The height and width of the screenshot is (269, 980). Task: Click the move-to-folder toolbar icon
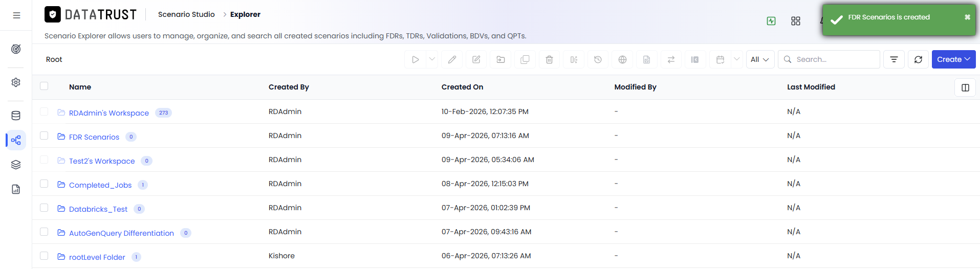click(x=500, y=59)
